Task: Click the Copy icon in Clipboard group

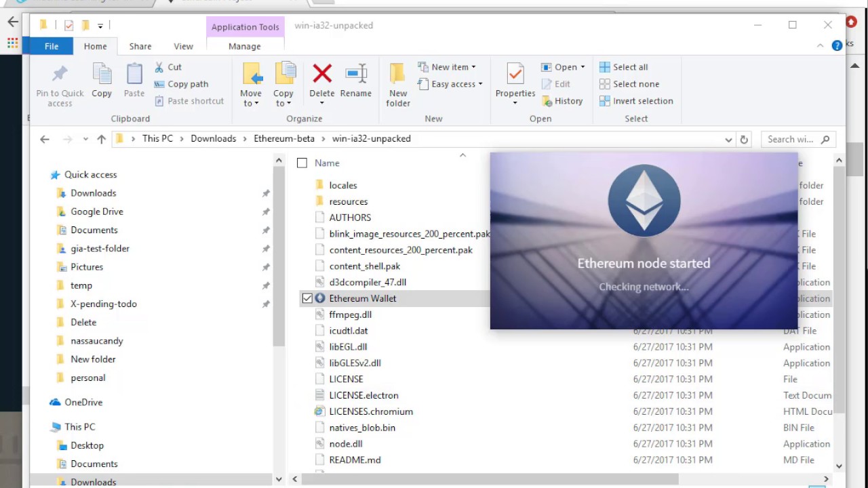Action: click(102, 73)
